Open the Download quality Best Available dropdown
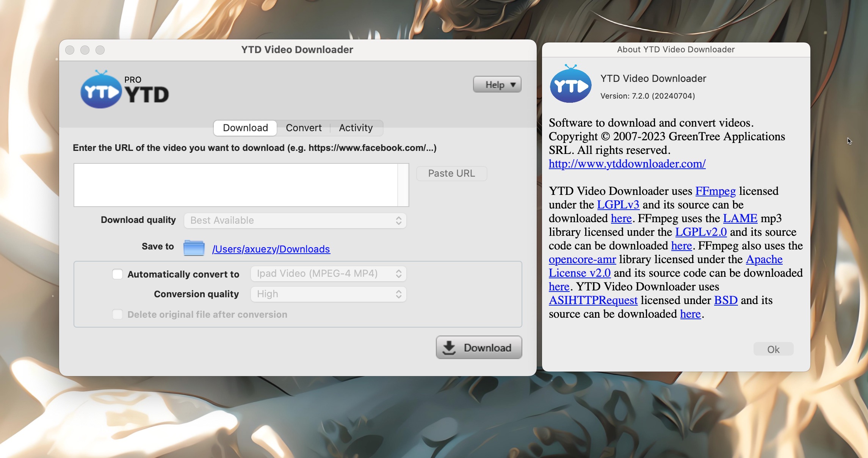This screenshot has height=458, width=868. pos(295,220)
